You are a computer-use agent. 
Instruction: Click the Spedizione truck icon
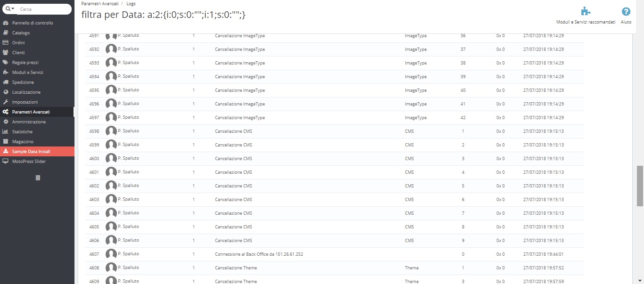click(6, 82)
